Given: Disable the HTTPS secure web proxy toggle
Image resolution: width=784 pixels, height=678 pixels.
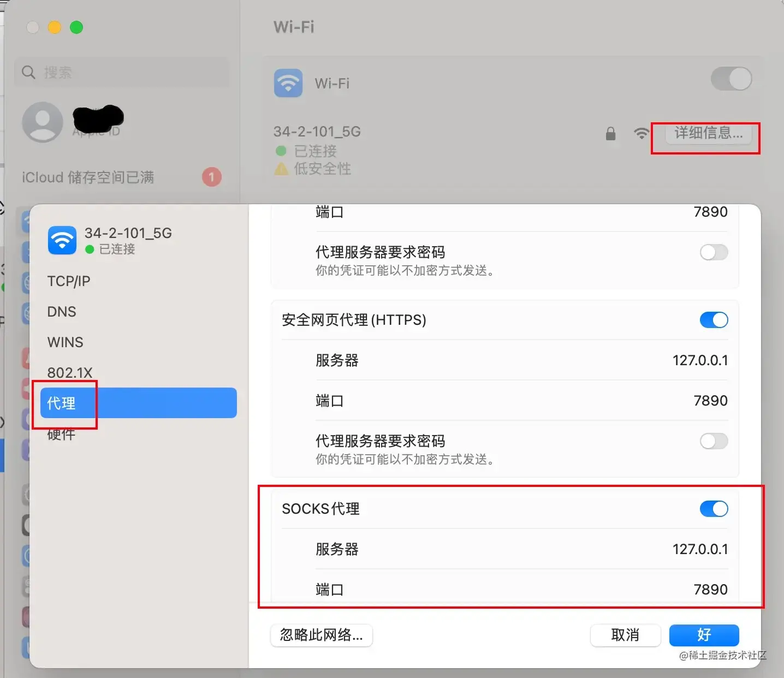Looking at the screenshot, I should 714,320.
